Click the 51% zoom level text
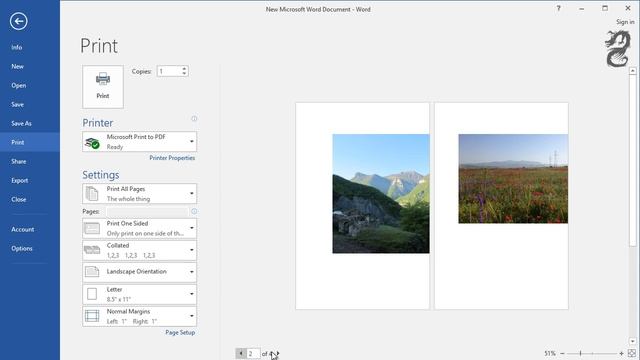640x360 pixels. 550,353
